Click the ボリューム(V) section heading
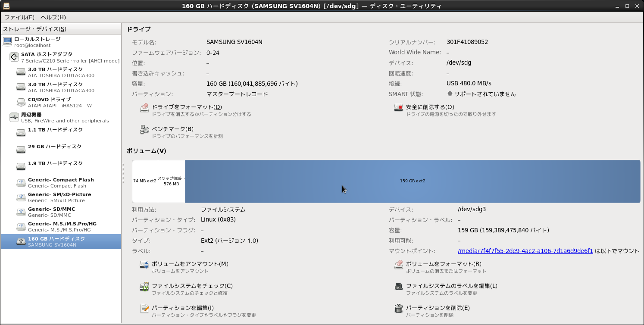 [x=146, y=151]
